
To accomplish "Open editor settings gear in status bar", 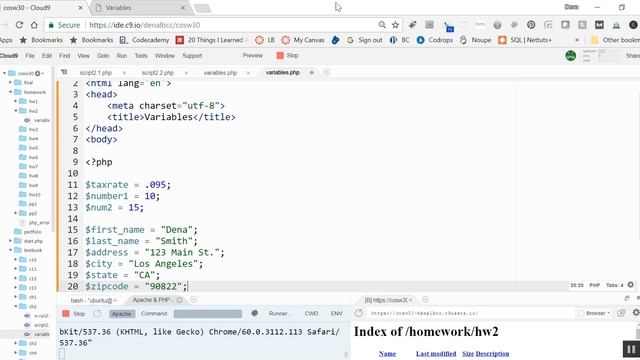I will click(x=631, y=285).
